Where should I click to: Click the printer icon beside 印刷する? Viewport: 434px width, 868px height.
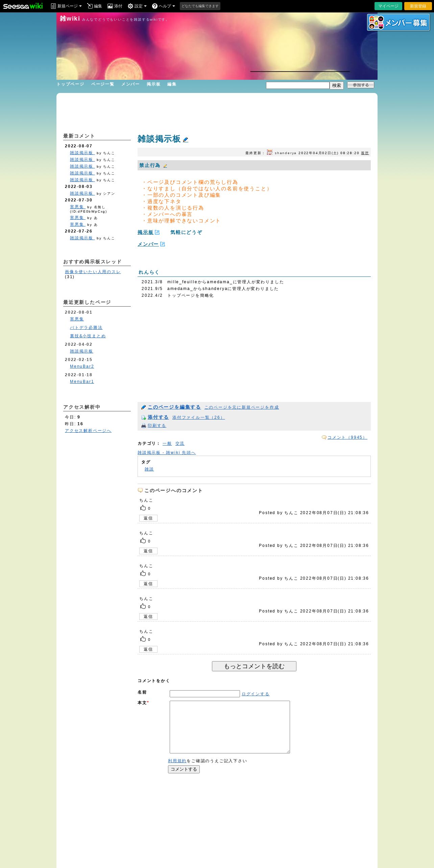click(x=144, y=426)
